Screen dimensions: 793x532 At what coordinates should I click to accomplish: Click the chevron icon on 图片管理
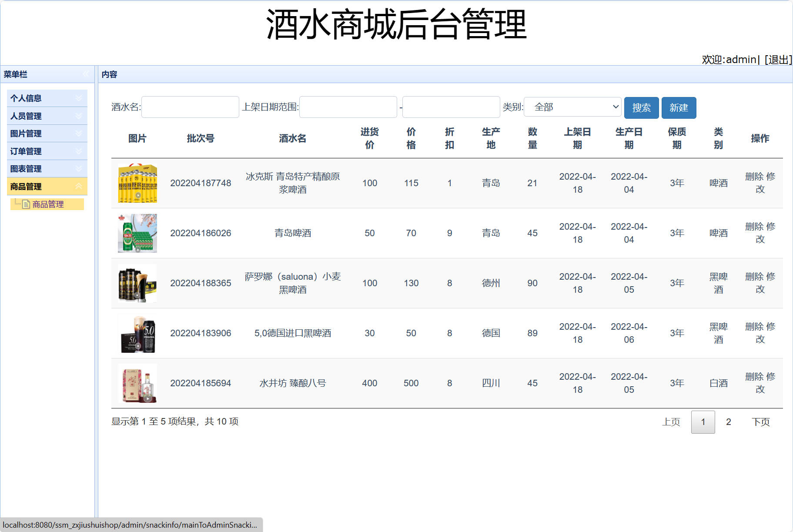tap(79, 133)
